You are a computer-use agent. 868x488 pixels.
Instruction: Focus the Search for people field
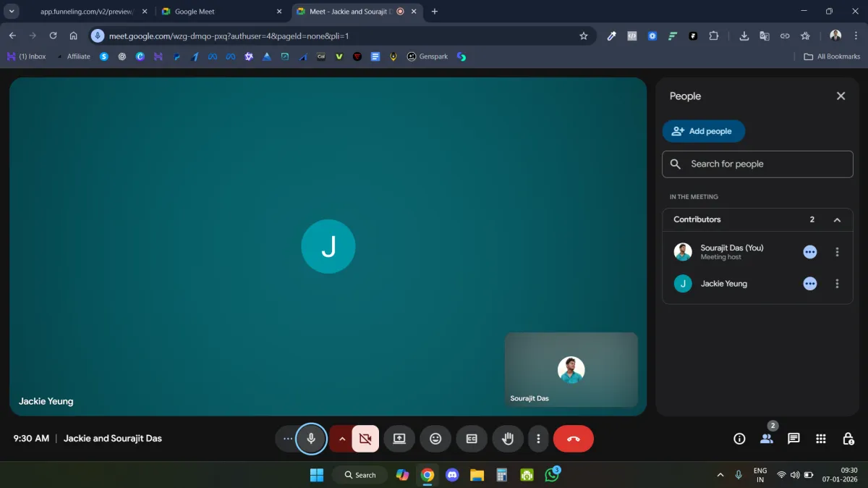[757, 164]
